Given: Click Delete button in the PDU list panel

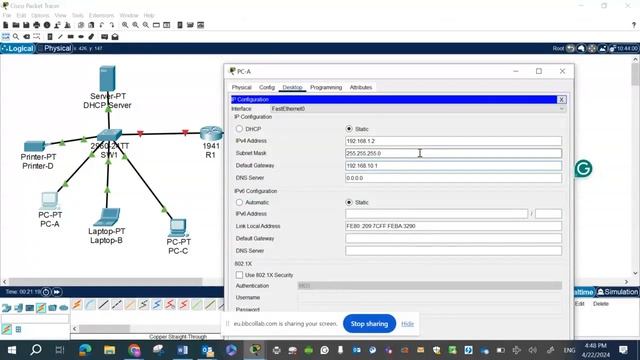Looking at the screenshot, I should tap(601, 304).
